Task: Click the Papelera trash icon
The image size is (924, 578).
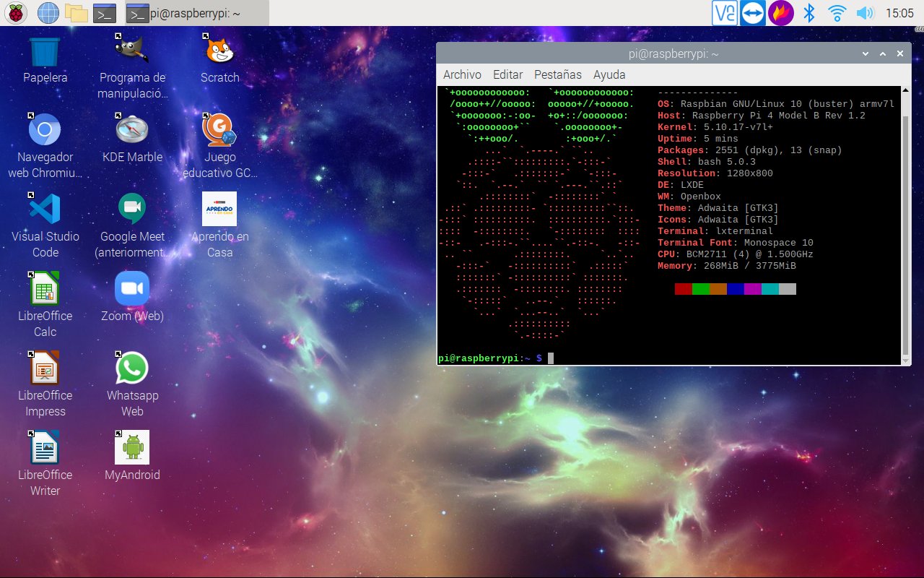Action: (45, 52)
